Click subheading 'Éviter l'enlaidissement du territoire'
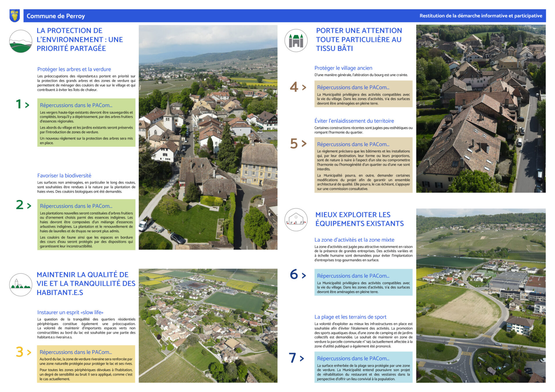Screen dimensions: 555x392 click(354, 121)
